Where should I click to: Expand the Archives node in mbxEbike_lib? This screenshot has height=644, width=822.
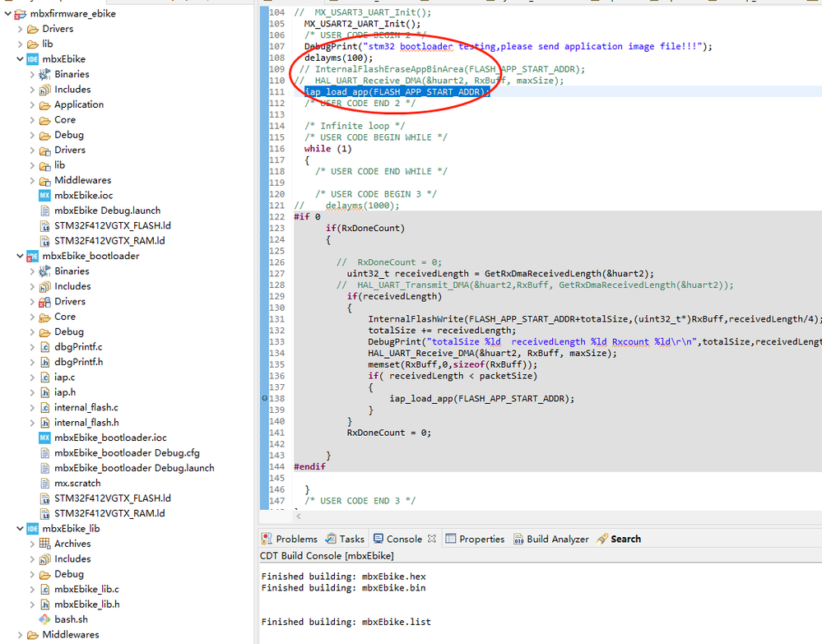(x=32, y=544)
